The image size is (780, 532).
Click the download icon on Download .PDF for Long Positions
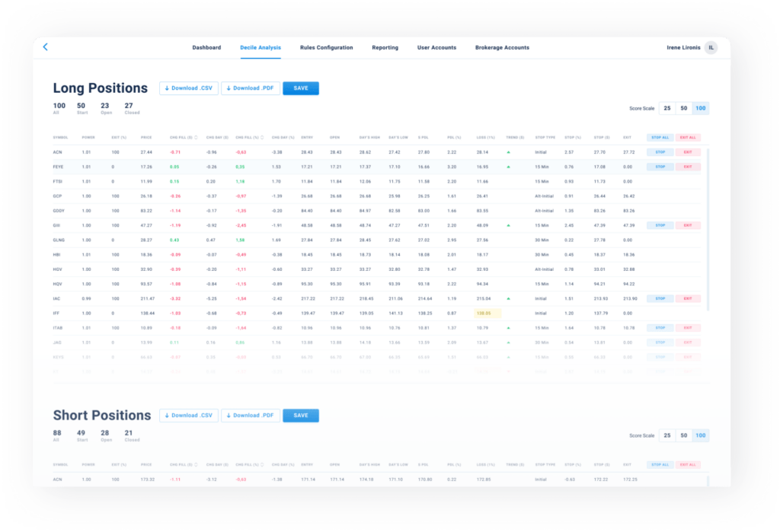click(228, 88)
